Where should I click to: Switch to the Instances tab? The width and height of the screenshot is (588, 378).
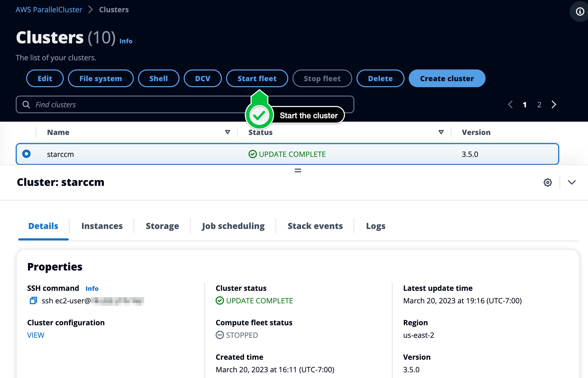click(102, 226)
